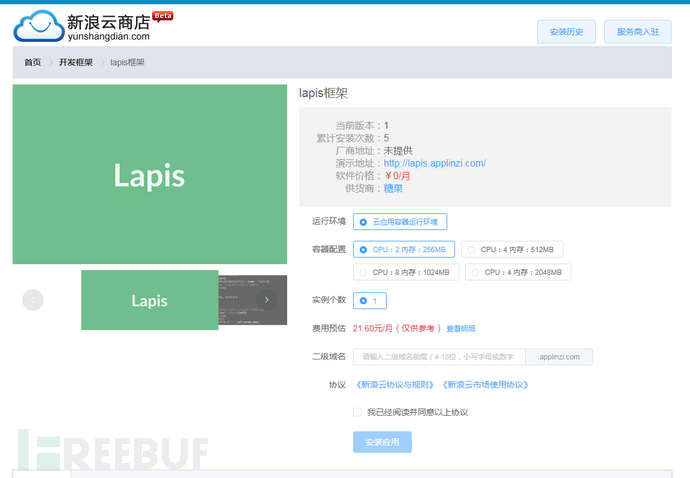Select the dark code screenshot thumbnail

253,300
